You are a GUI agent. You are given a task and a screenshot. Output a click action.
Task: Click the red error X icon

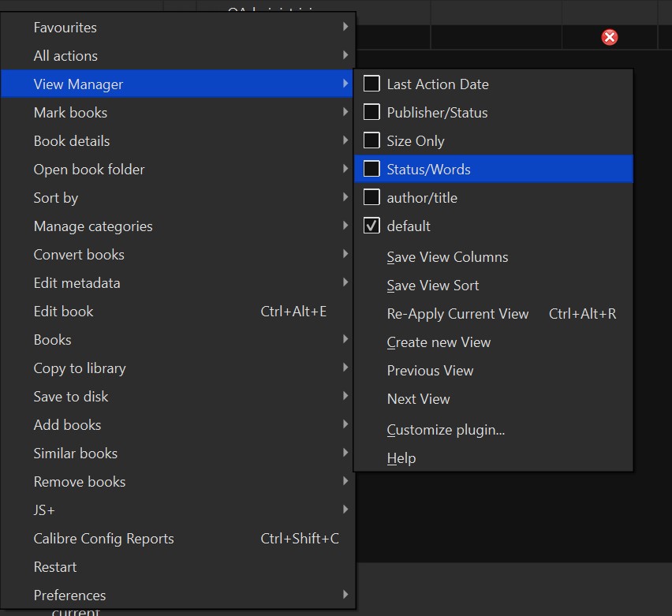point(610,37)
